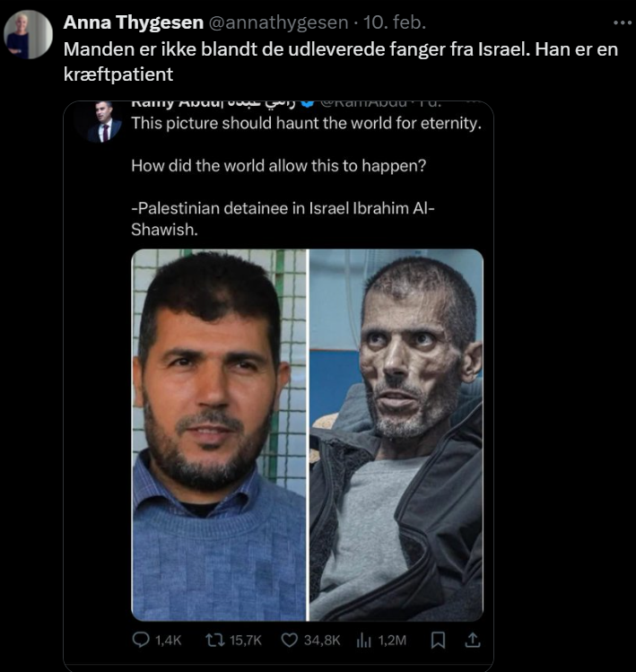Bookmark the quoted tweet
This screenshot has width=636, height=672.
(438, 641)
